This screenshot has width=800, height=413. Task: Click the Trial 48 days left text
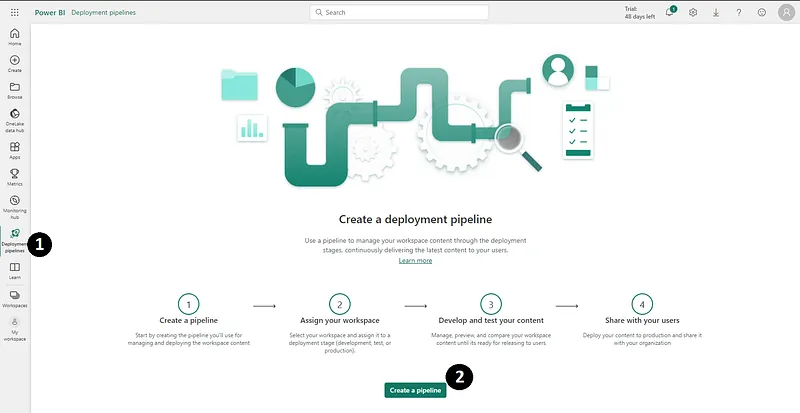640,13
